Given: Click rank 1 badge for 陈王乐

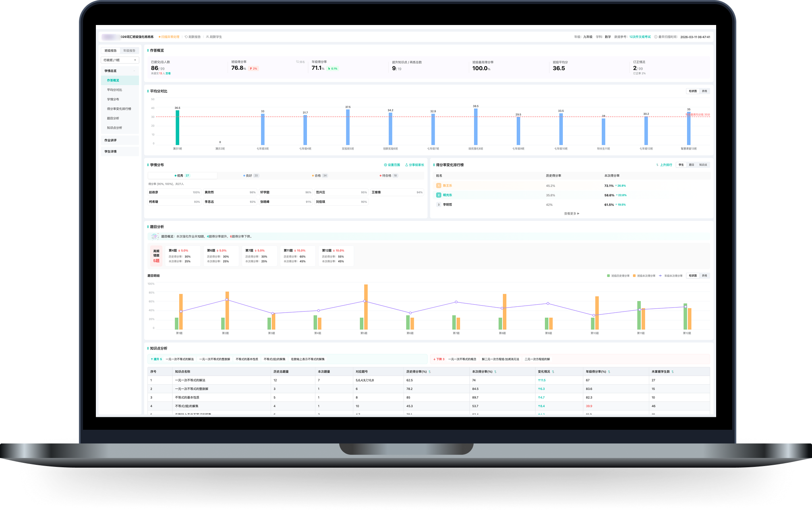Looking at the screenshot, I should 439,185.
